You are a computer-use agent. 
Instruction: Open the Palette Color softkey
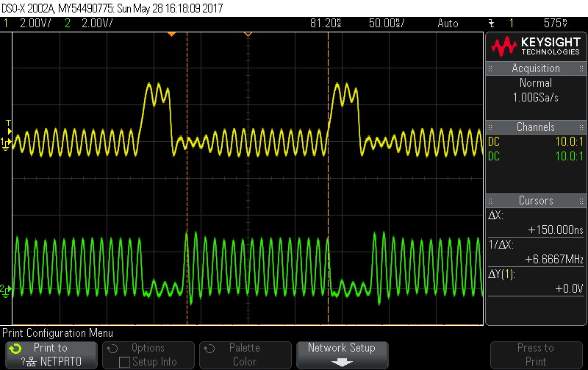pos(245,355)
